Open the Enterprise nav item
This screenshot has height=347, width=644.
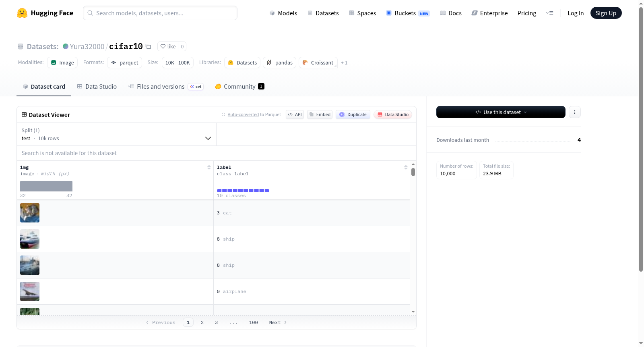(489, 13)
